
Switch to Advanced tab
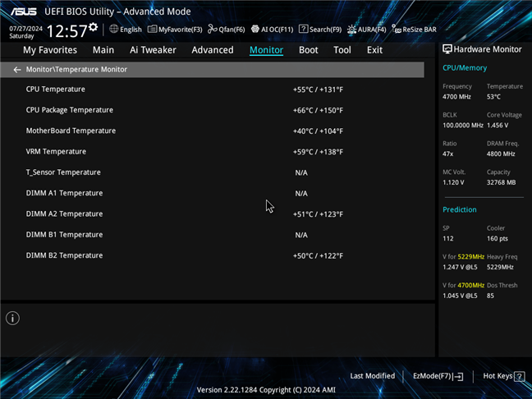[x=213, y=50]
